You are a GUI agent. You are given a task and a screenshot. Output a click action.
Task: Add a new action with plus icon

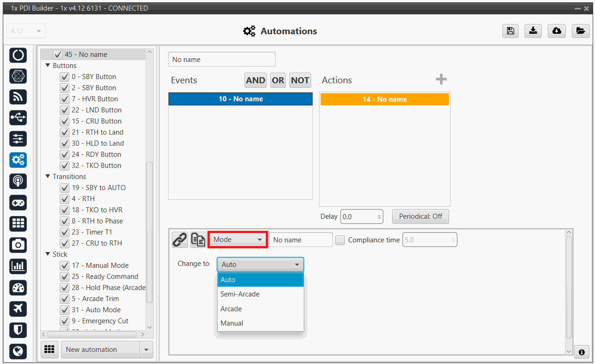pyautogui.click(x=441, y=80)
